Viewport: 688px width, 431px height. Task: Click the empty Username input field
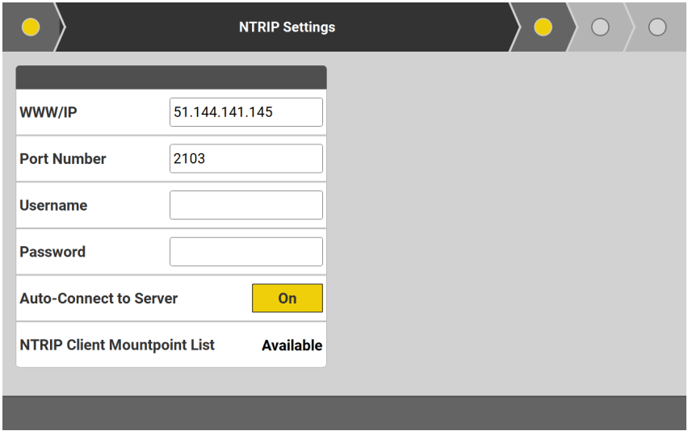[246, 205]
